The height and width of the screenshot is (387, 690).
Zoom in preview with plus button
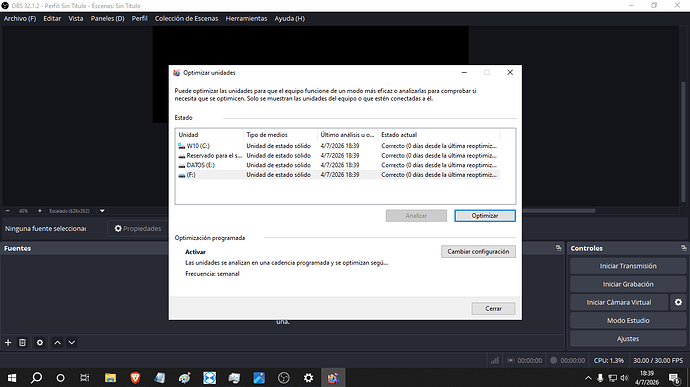click(x=40, y=211)
